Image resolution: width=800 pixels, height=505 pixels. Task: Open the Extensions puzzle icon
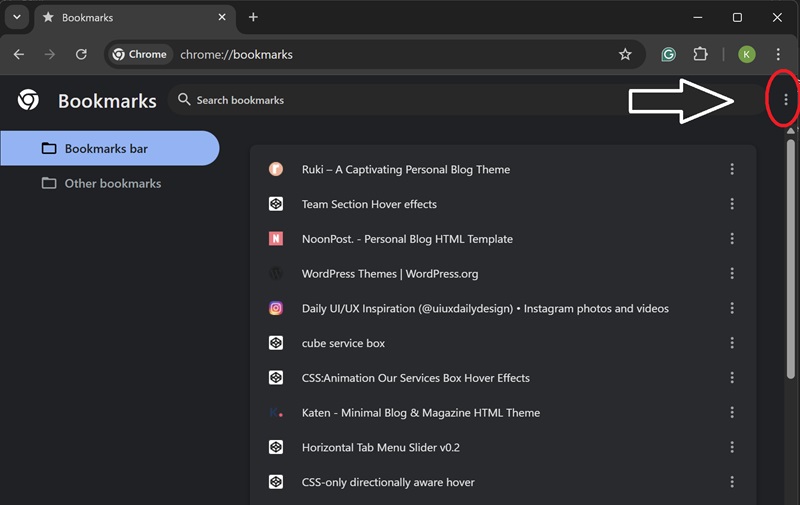point(701,55)
